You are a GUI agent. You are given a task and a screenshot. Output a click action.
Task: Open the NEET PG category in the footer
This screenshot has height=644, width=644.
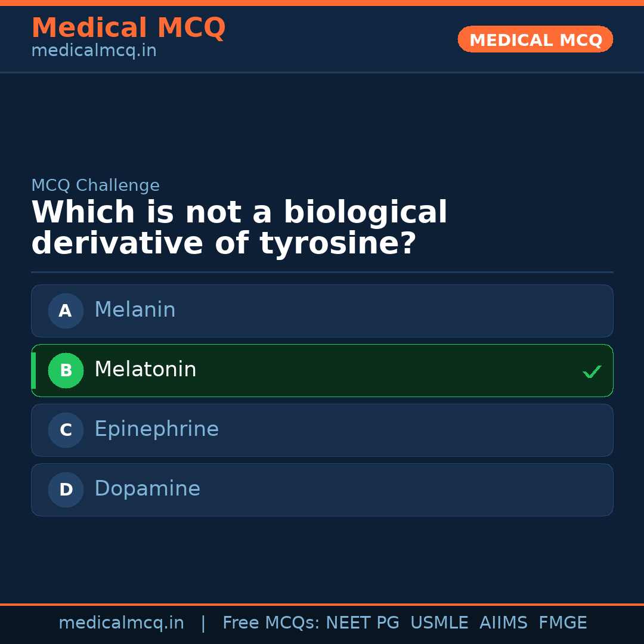362,622
